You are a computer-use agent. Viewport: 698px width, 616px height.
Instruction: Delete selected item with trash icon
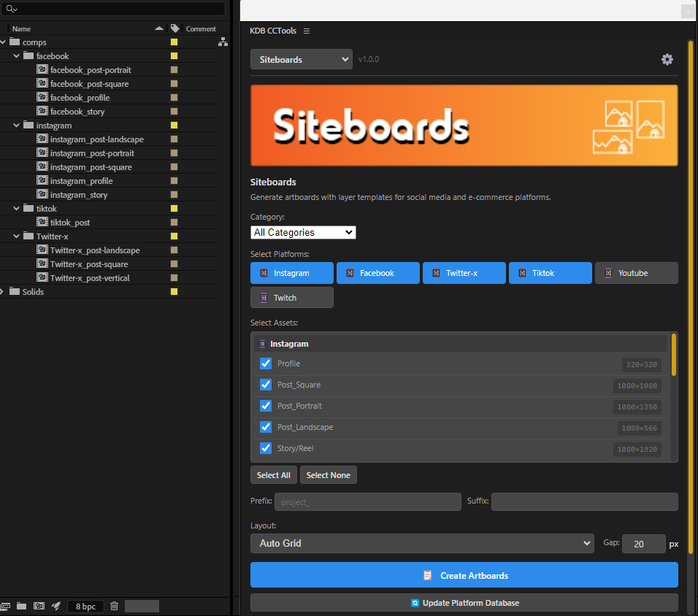click(115, 606)
